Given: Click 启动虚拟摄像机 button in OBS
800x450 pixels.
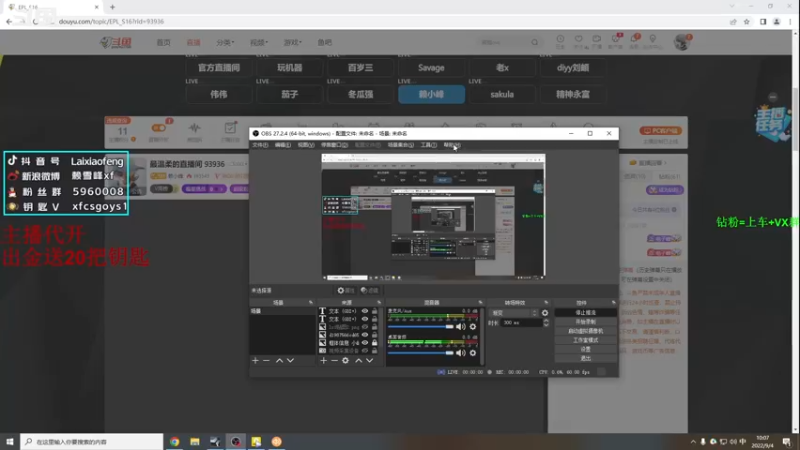Looking at the screenshot, I should 585,331.
